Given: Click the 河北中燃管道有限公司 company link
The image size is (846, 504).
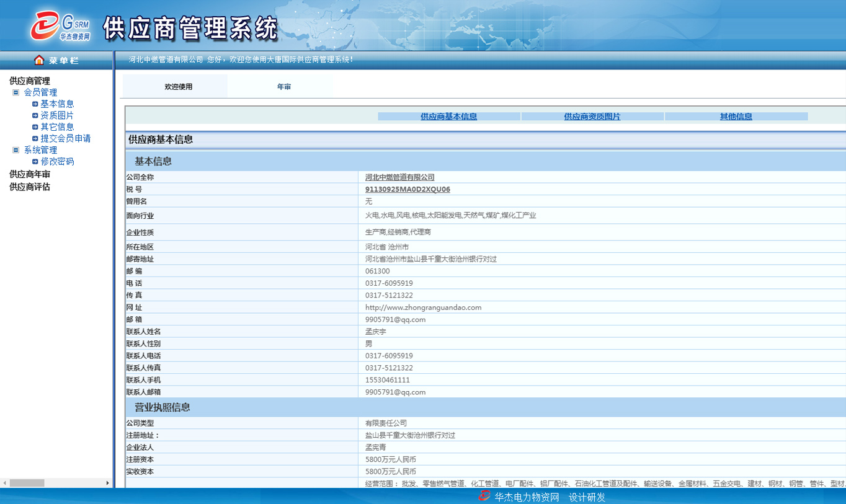Looking at the screenshot, I should 399,177.
